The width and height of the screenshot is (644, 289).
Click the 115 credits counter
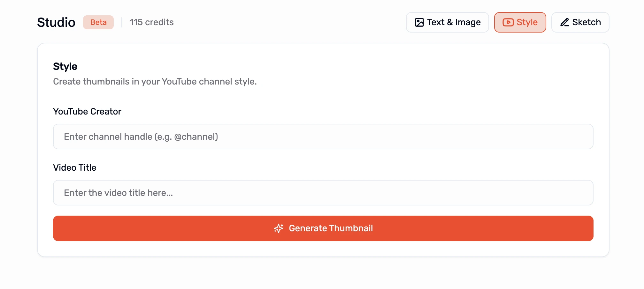(x=152, y=22)
